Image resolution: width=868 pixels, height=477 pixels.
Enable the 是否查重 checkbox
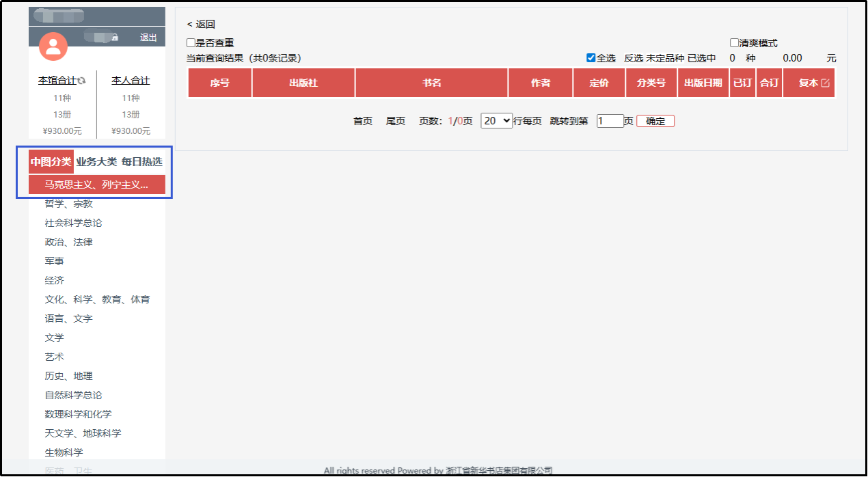click(x=191, y=43)
